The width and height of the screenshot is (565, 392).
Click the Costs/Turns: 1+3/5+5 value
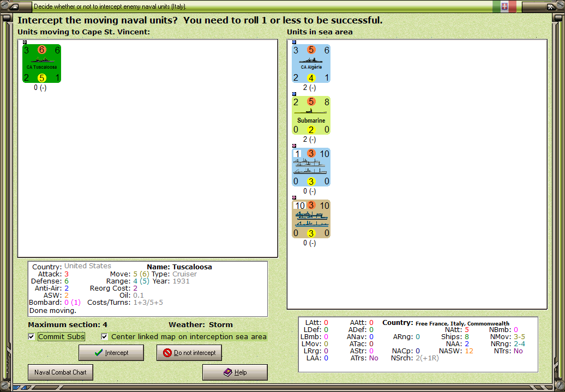148,302
